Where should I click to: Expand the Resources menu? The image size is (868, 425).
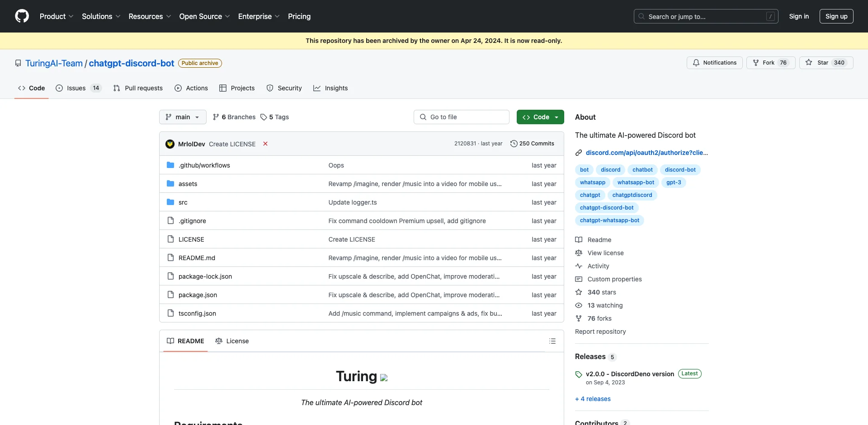point(150,16)
